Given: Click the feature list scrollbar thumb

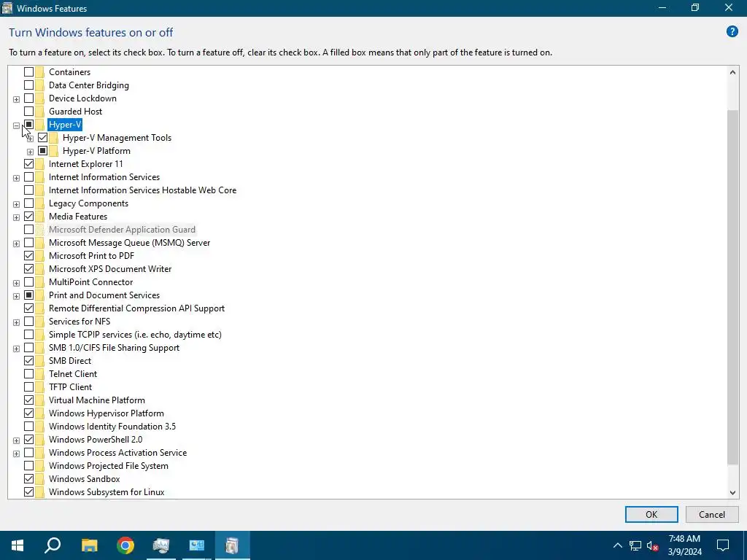Looking at the screenshot, I should tap(732, 287).
